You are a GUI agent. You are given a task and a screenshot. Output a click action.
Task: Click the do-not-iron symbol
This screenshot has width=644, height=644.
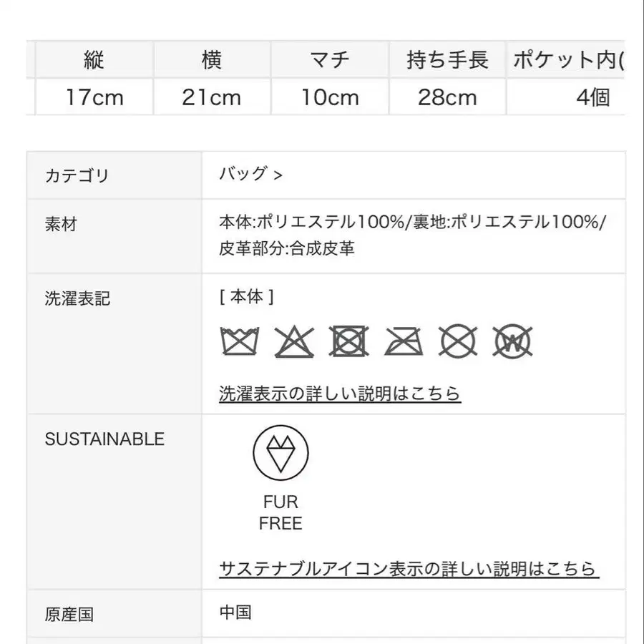point(404,341)
